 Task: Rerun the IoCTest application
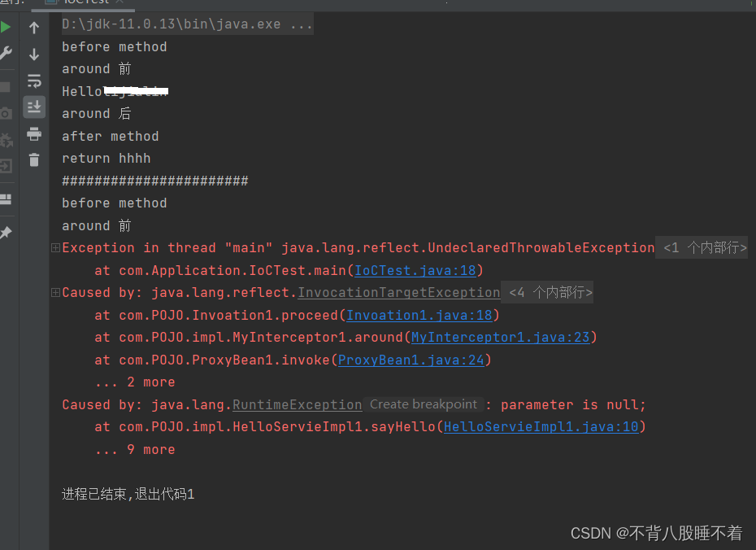tap(6, 26)
